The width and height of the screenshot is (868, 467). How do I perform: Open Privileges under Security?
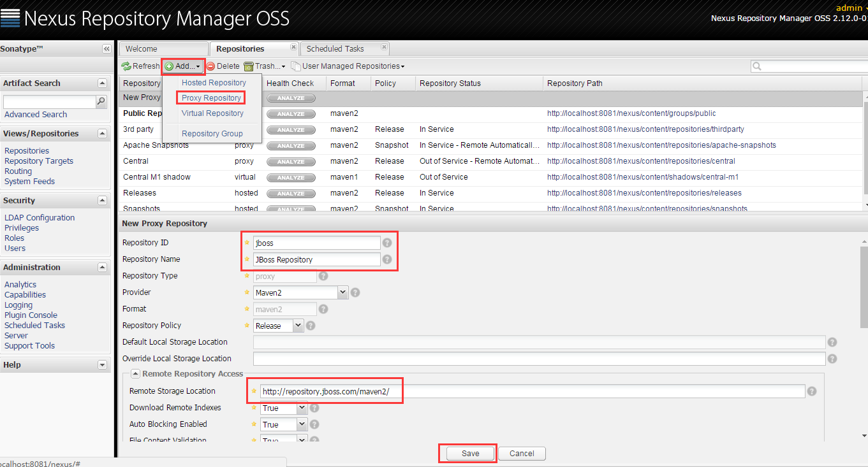[22, 228]
